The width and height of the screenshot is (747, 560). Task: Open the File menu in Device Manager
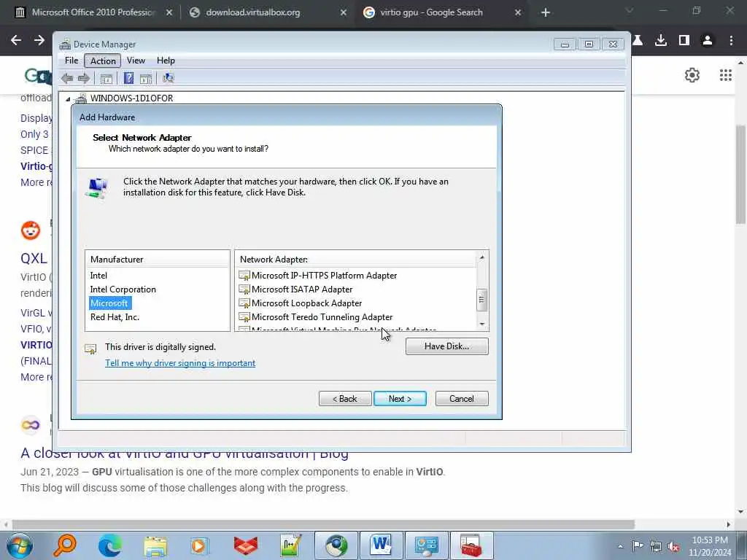pyautogui.click(x=71, y=61)
